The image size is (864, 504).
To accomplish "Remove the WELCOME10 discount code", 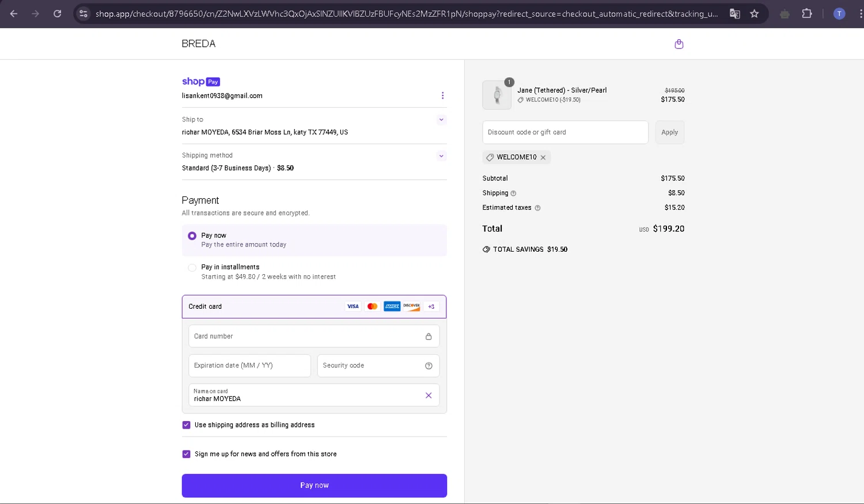I will [x=543, y=157].
